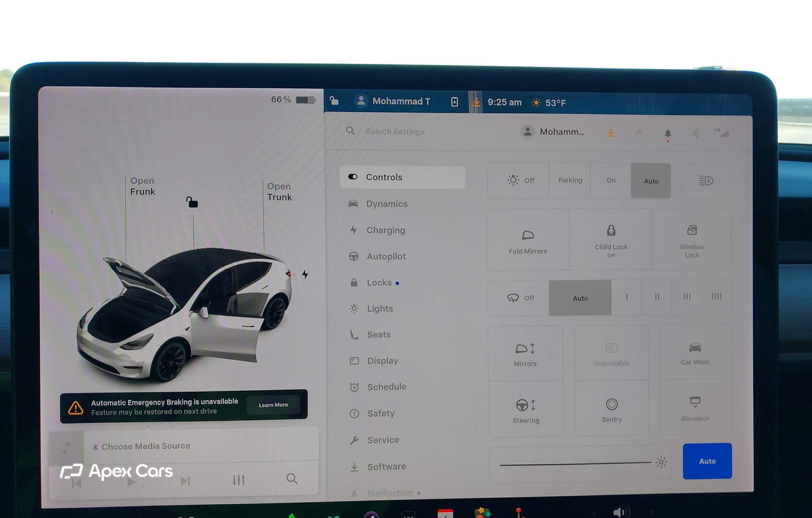The width and height of the screenshot is (812, 518).
Task: Click the Bluetooth icon in settings header
Action: [696, 134]
